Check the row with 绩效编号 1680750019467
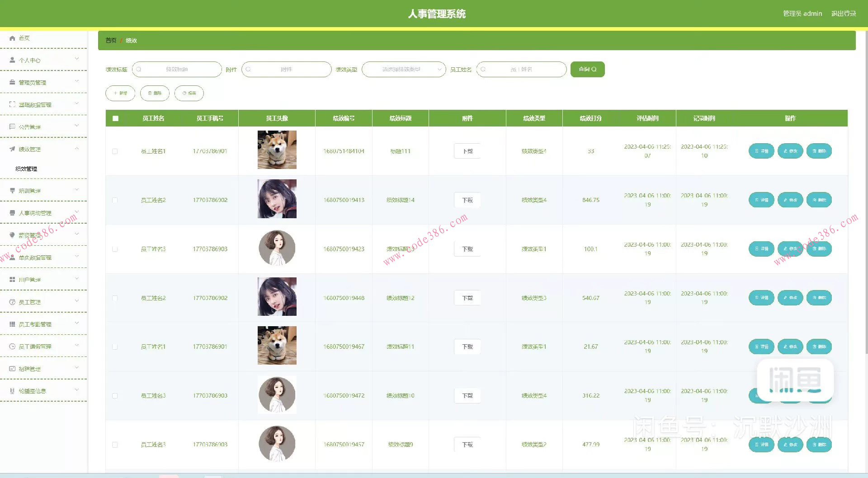This screenshot has height=478, width=868. [115, 347]
